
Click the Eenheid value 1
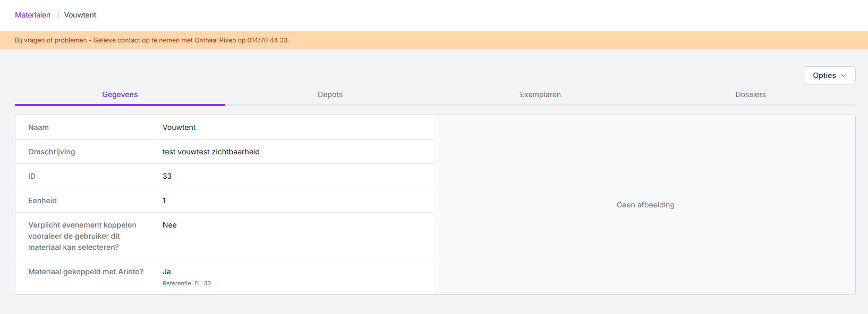pyautogui.click(x=164, y=200)
